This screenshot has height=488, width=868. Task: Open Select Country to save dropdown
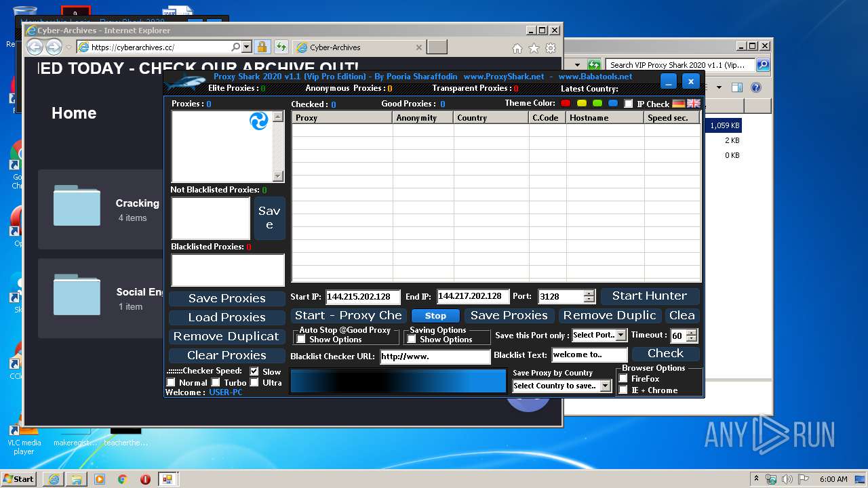[605, 386]
